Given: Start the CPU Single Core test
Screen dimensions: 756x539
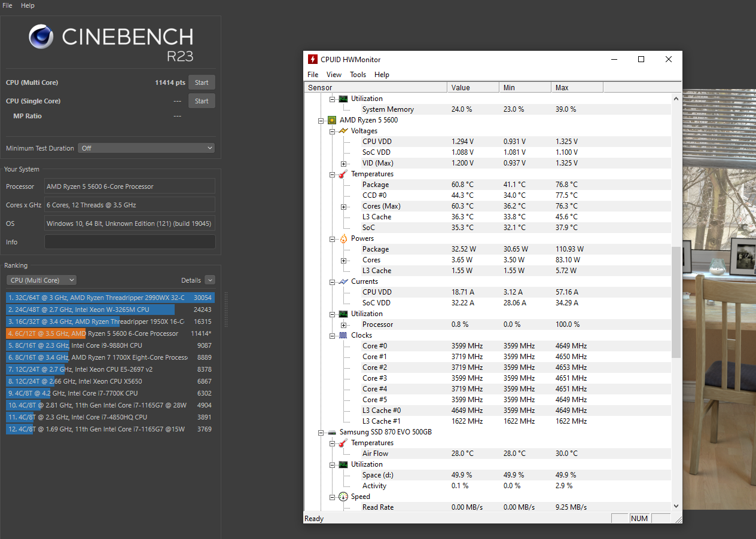Looking at the screenshot, I should click(202, 101).
